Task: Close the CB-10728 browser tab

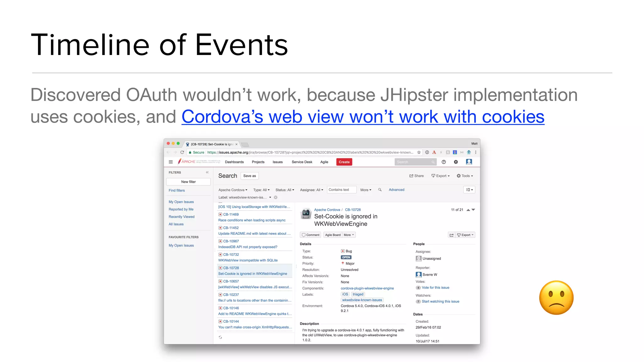Action: point(236,145)
